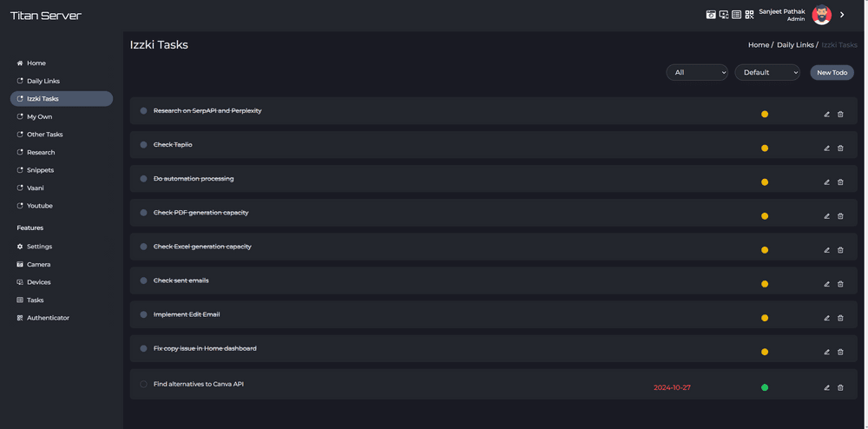
Task: Delete 'Research on SerpAPI and Perplexity' task
Action: [840, 114]
